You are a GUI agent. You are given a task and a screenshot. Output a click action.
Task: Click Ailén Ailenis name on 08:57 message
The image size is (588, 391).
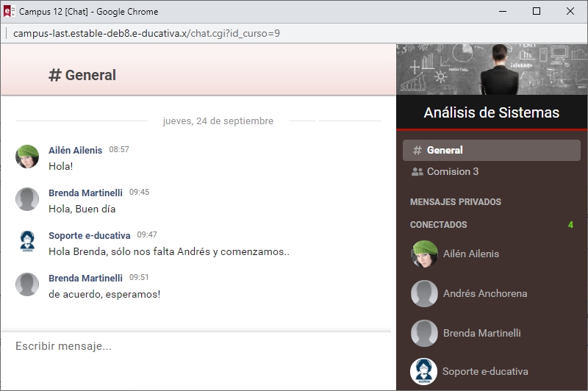click(x=76, y=150)
